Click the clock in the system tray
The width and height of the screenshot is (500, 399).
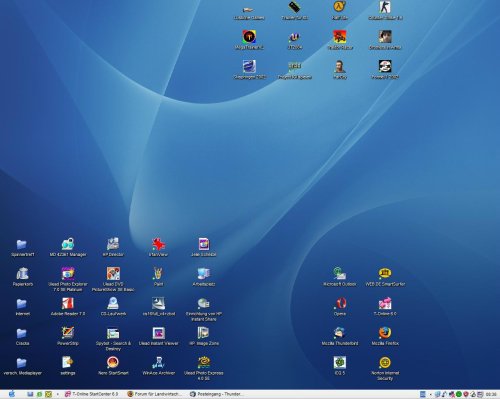coord(491,394)
